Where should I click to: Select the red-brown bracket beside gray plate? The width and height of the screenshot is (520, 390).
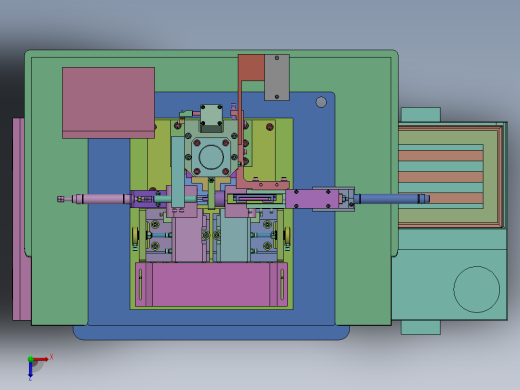point(251,68)
